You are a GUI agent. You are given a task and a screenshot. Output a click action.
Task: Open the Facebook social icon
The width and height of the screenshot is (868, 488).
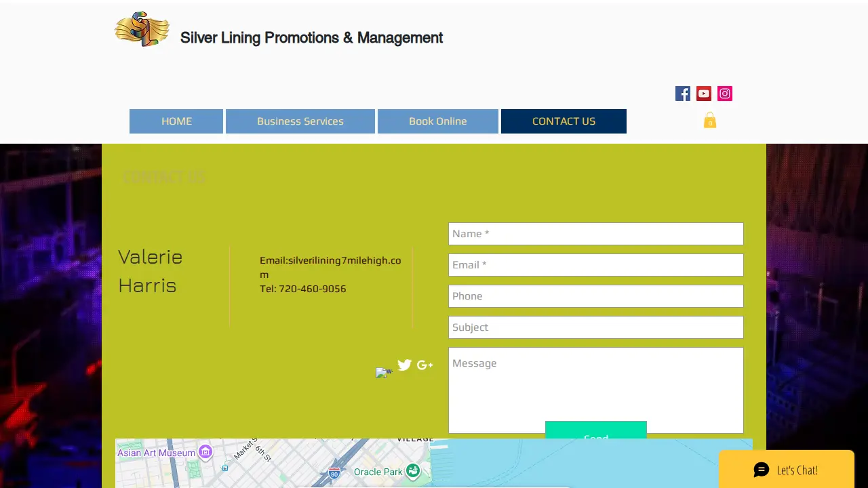[x=683, y=94]
